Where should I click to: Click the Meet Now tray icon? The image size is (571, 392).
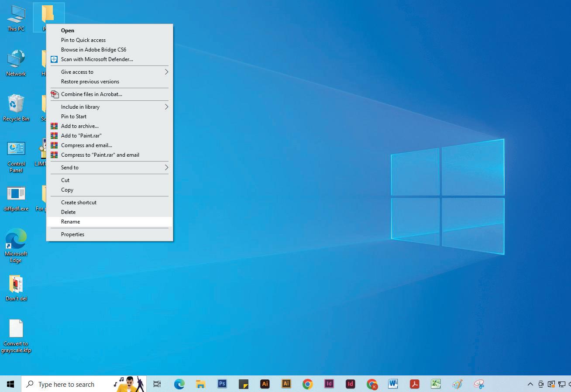pos(541,384)
